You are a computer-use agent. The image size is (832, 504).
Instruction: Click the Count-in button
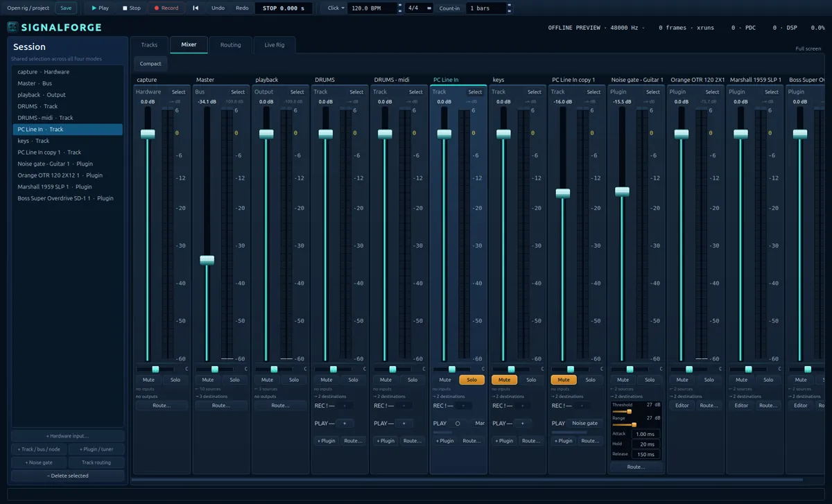coord(450,8)
